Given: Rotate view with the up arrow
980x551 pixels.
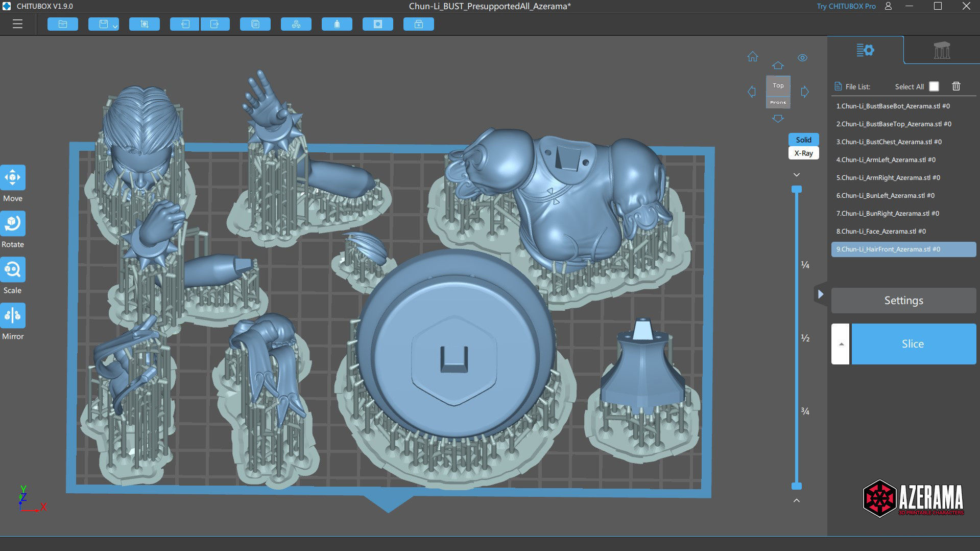Looking at the screenshot, I should [x=778, y=65].
